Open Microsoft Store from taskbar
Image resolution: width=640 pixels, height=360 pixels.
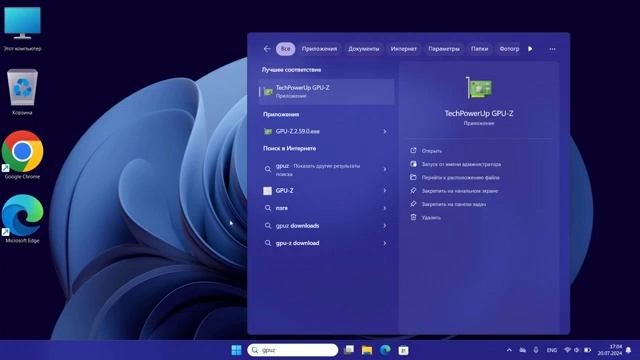click(403, 350)
